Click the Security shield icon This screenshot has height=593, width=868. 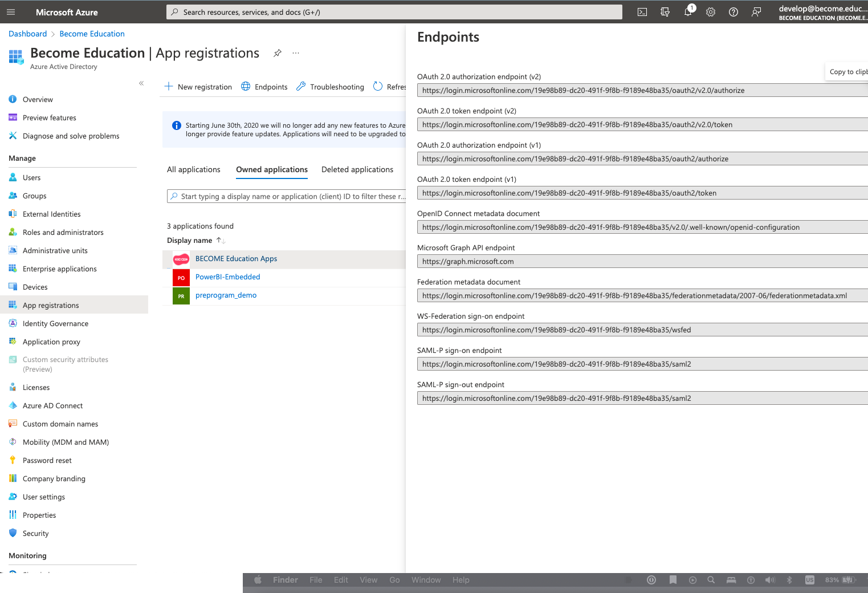13,533
